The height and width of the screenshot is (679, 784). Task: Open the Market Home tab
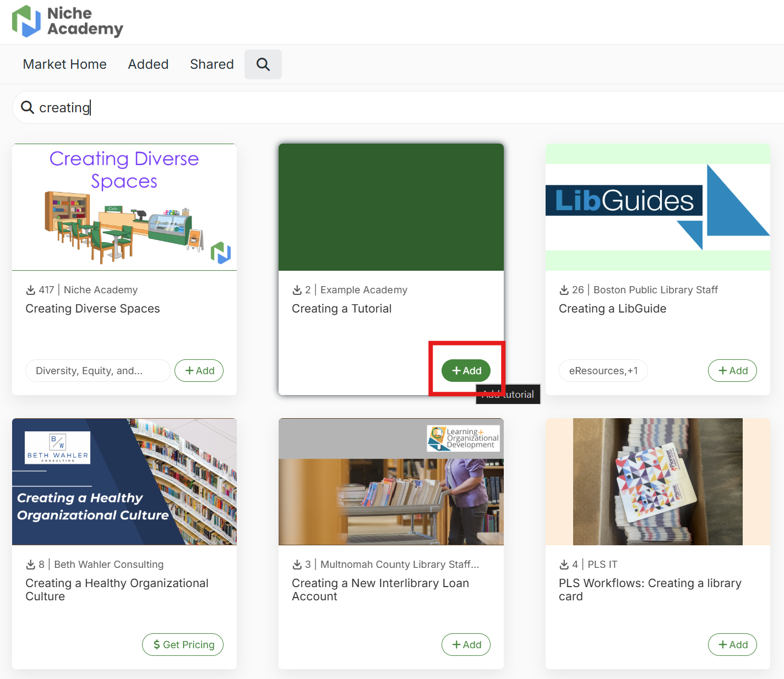[64, 64]
